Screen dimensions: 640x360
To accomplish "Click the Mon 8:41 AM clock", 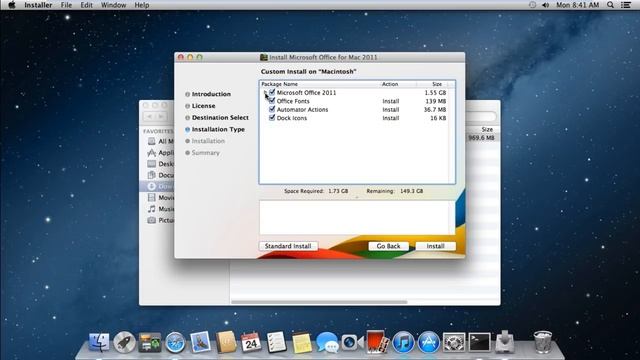I will (x=578, y=5).
